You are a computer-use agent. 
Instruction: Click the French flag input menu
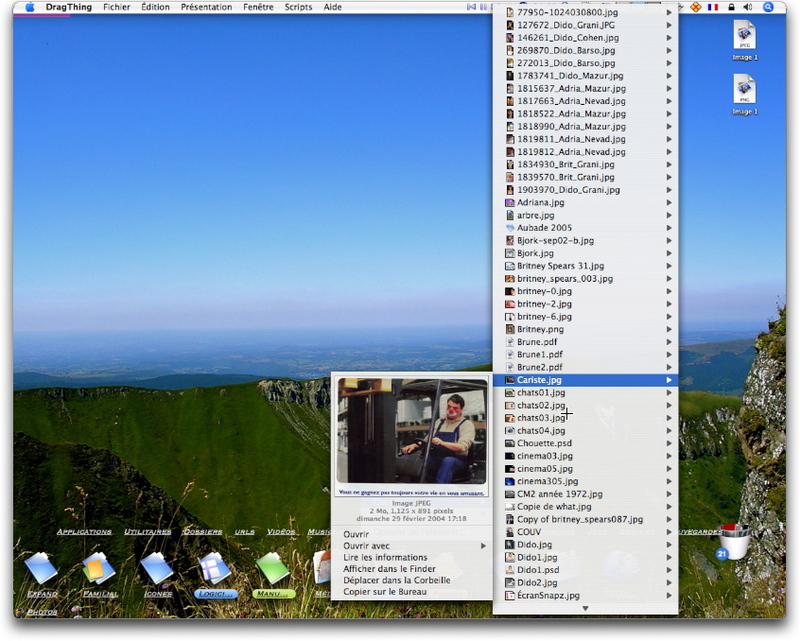point(713,7)
